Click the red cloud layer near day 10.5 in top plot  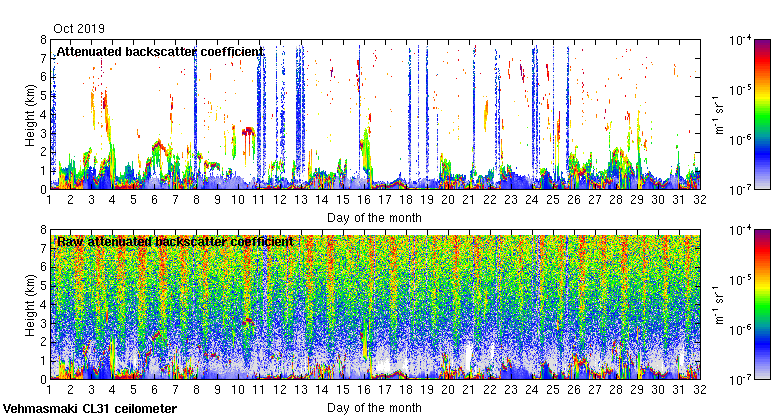pos(248,131)
